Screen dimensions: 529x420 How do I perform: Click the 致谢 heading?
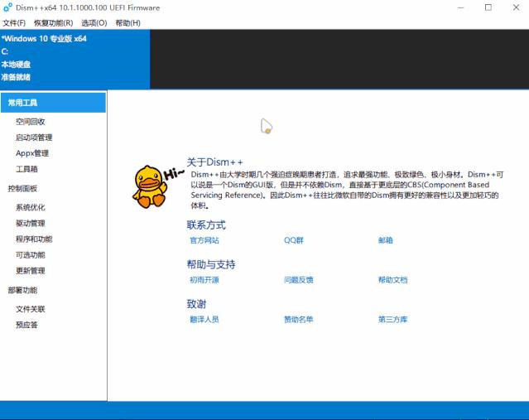click(196, 304)
